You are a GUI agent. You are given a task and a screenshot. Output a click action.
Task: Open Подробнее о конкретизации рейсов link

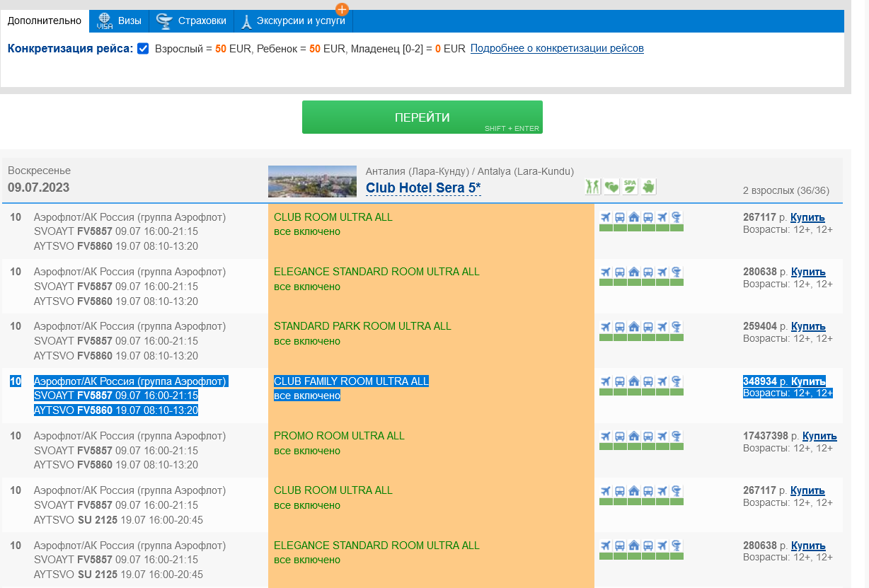(557, 49)
